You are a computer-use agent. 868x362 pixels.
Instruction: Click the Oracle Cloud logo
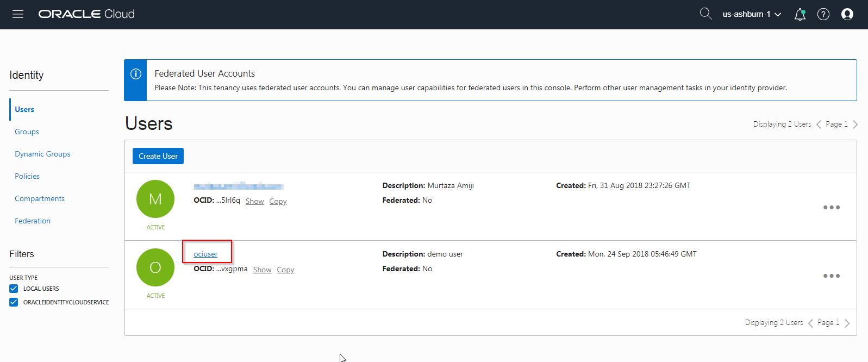(86, 14)
